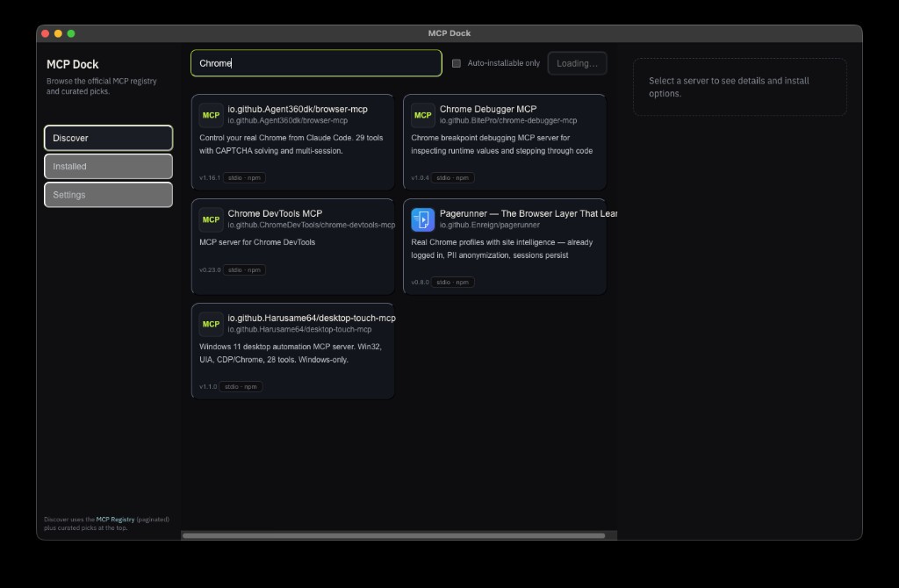Switch to the Installed tab
This screenshot has height=588, width=899.
pyautogui.click(x=108, y=166)
